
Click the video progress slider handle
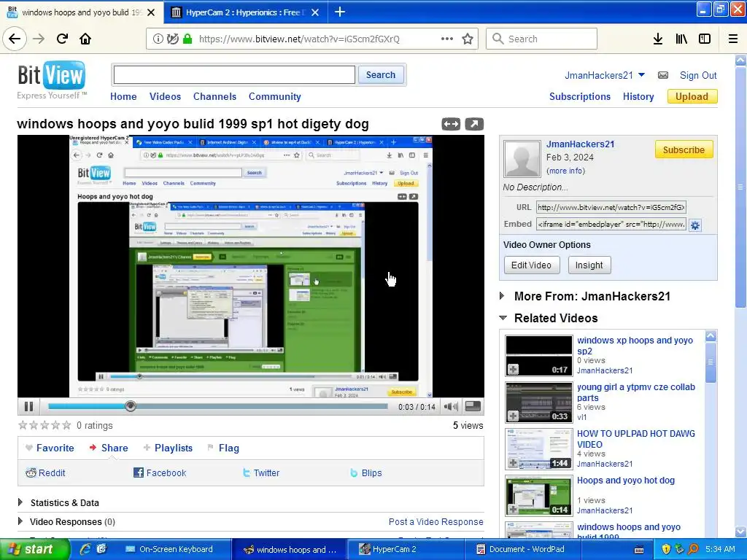[x=131, y=406]
